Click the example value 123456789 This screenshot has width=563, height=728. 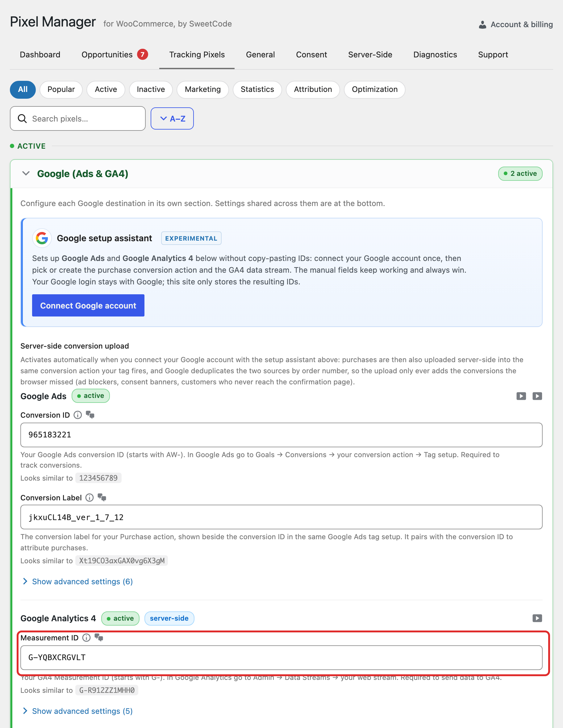coord(98,478)
